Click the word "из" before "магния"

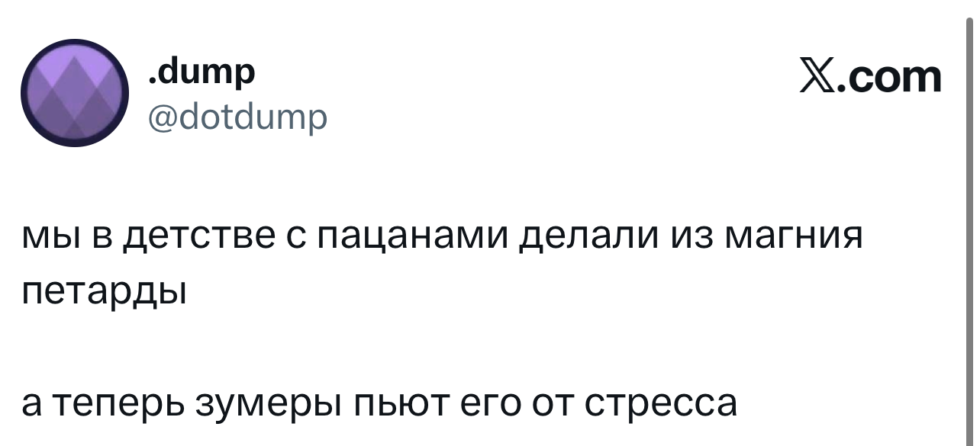pyautogui.click(x=689, y=237)
